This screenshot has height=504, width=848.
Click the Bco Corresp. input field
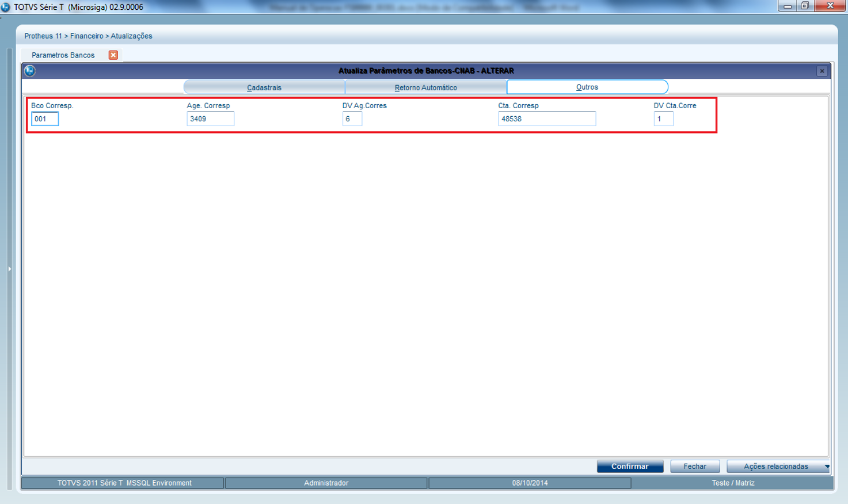45,119
